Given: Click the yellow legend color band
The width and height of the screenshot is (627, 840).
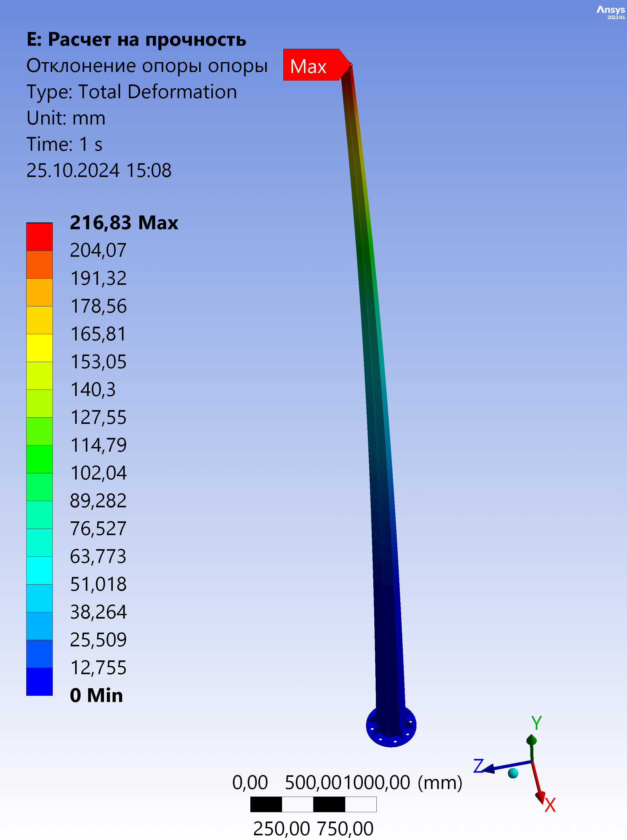Looking at the screenshot, I should pos(39,347).
